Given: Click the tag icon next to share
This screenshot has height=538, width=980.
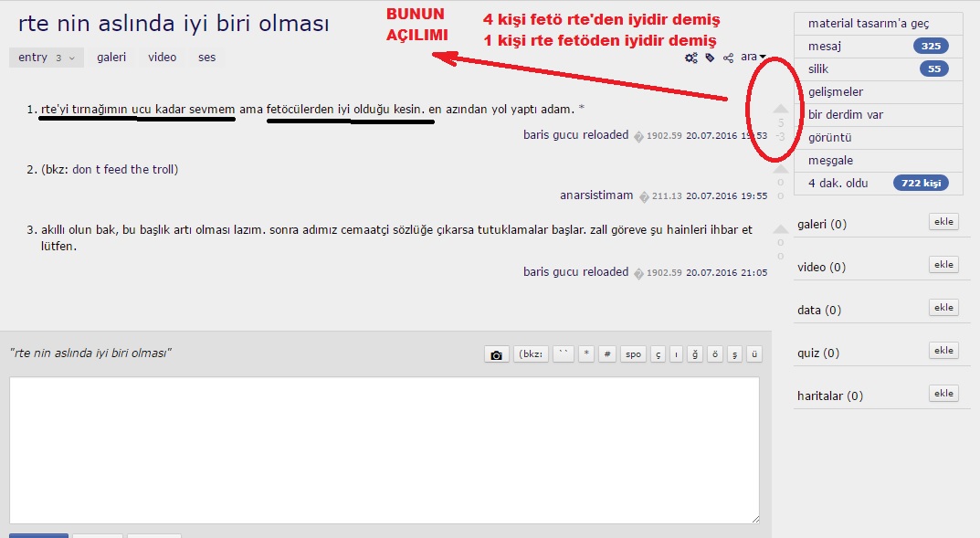Looking at the screenshot, I should click(710, 58).
